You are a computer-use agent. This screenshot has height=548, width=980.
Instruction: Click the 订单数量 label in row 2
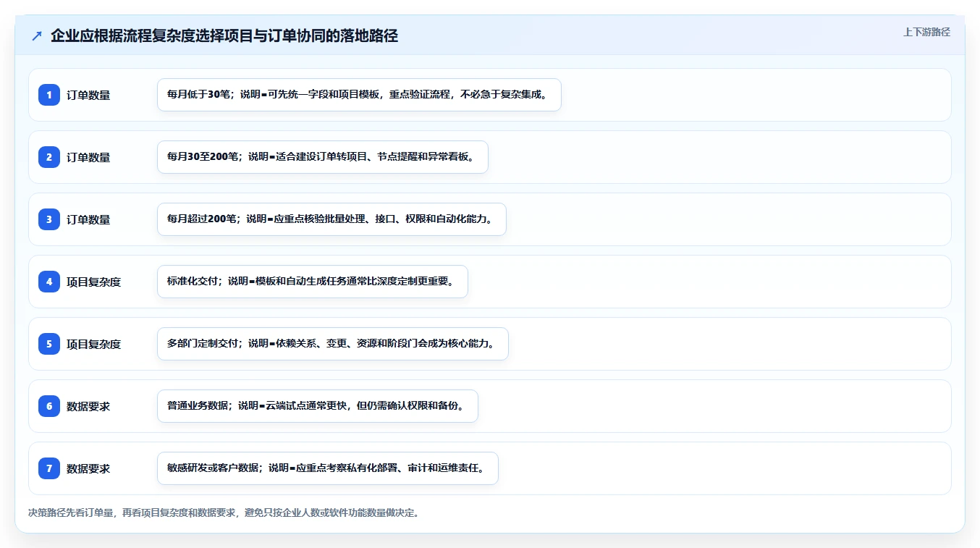[88, 157]
